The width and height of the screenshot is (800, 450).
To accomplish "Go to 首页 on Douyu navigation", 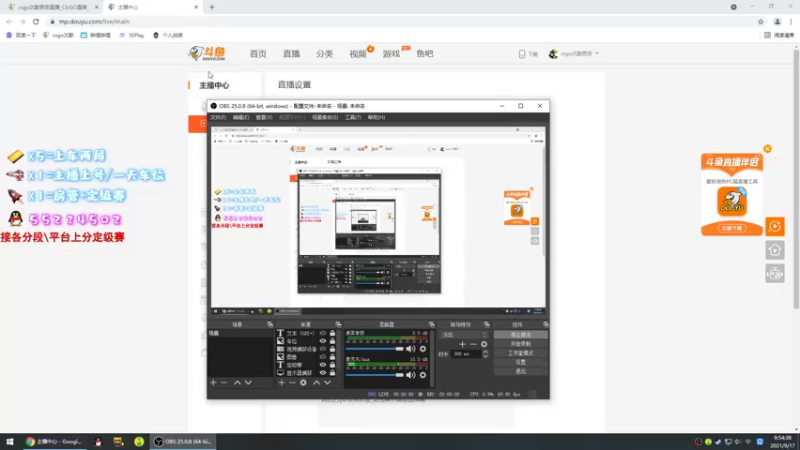I will (258, 54).
